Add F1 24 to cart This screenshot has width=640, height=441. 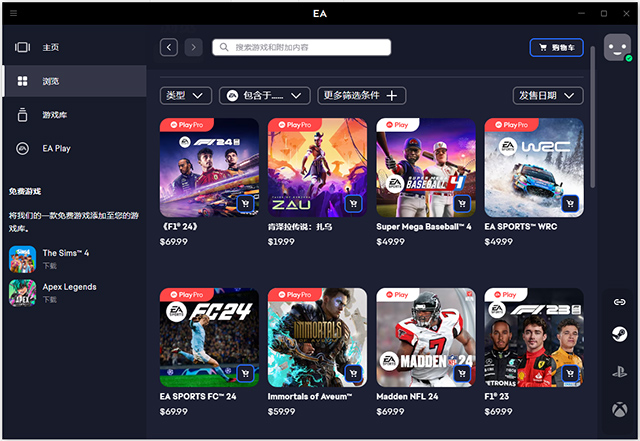(x=245, y=204)
